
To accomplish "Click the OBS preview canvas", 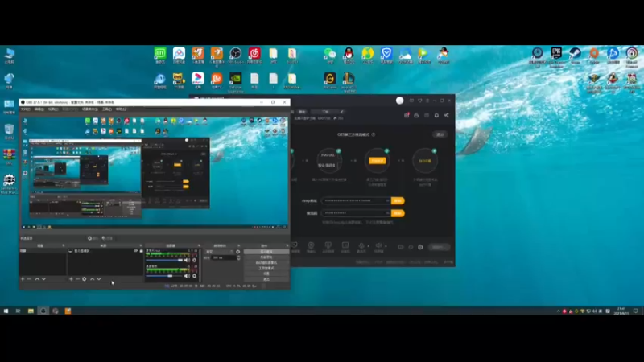I will click(155, 172).
